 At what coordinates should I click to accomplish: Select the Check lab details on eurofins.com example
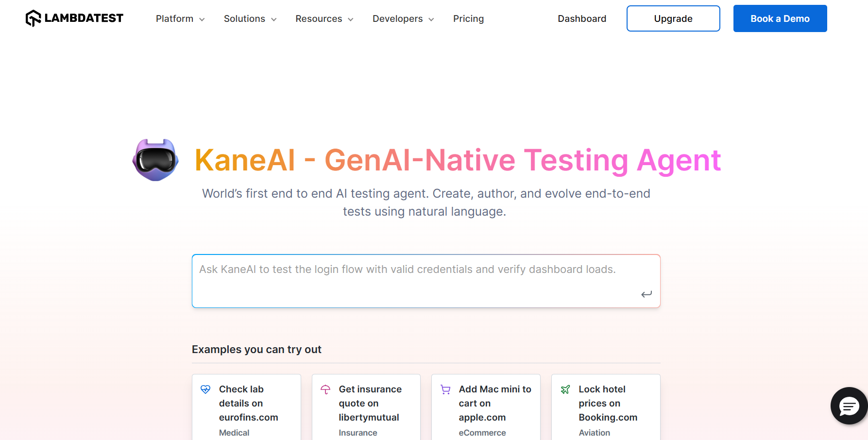[x=248, y=404]
